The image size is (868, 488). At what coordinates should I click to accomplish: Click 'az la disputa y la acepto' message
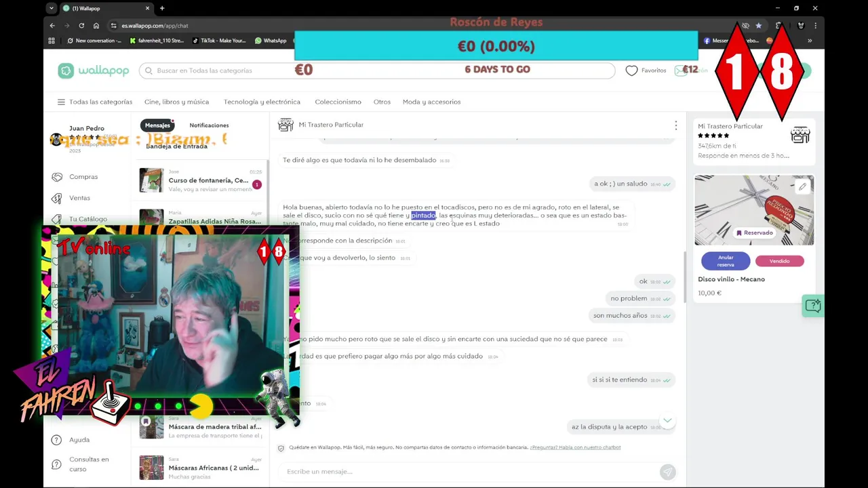click(609, 427)
